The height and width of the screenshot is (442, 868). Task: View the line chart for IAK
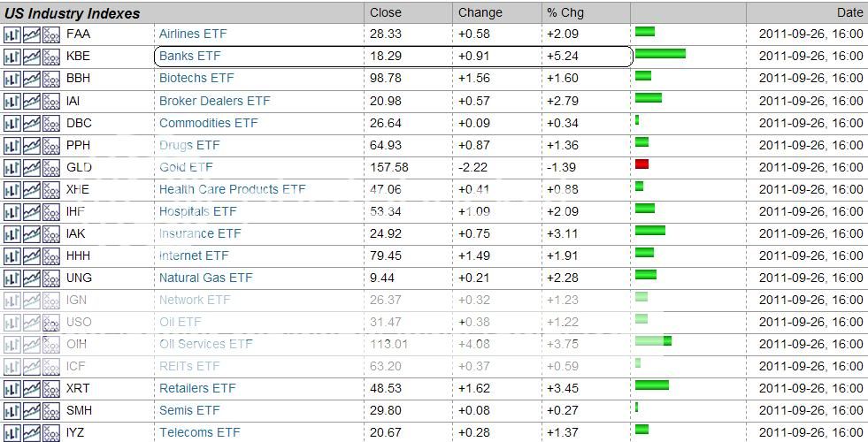(32, 233)
